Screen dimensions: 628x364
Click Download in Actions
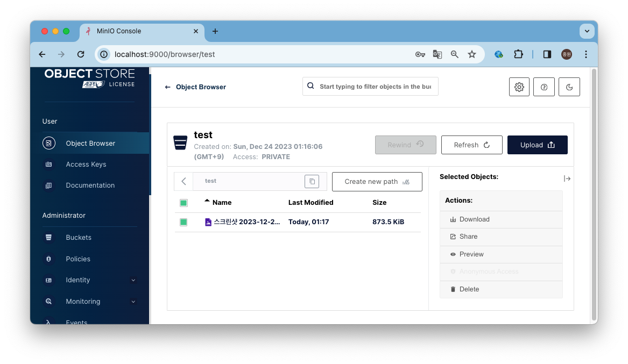click(501, 219)
